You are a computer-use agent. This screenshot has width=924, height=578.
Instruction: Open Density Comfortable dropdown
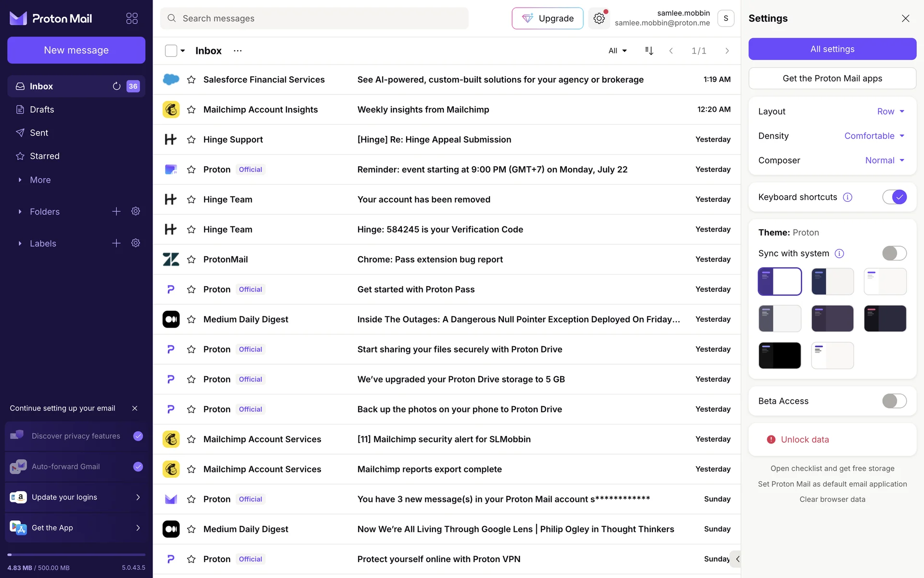[874, 136]
